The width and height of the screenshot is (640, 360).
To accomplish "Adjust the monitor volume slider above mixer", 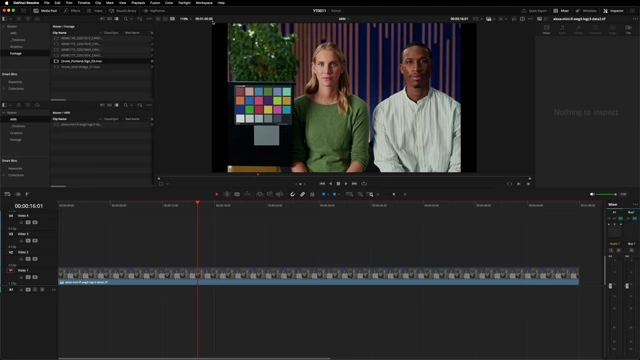I will 607,194.
